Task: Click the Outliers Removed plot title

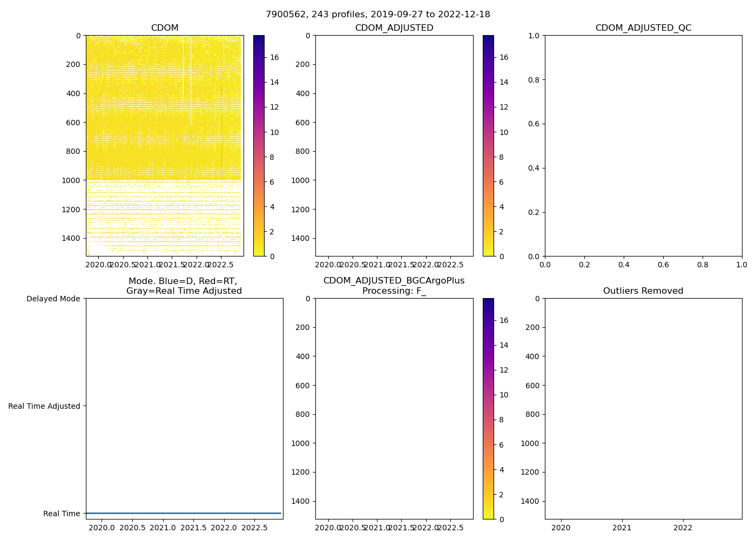Action: (643, 291)
